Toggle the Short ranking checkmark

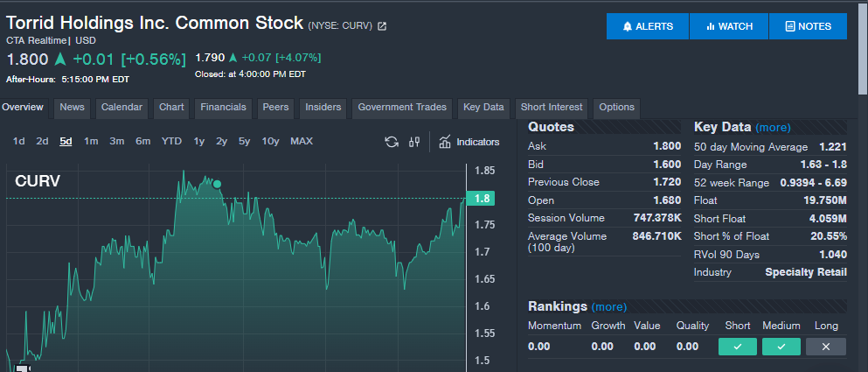(737, 347)
